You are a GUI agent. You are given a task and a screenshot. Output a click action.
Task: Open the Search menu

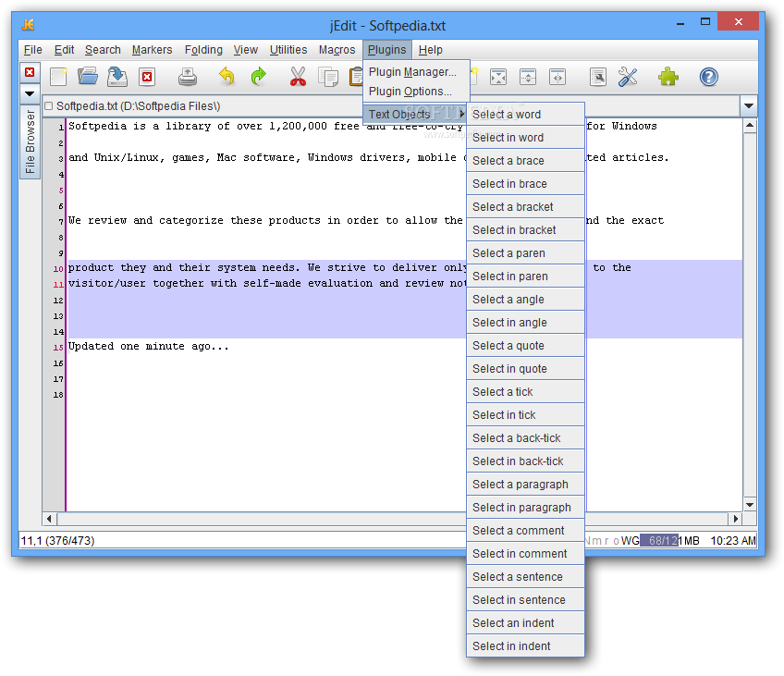coord(103,50)
